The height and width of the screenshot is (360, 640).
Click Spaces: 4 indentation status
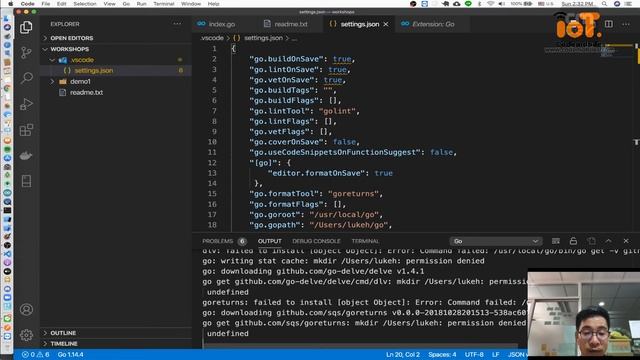pos(442,354)
